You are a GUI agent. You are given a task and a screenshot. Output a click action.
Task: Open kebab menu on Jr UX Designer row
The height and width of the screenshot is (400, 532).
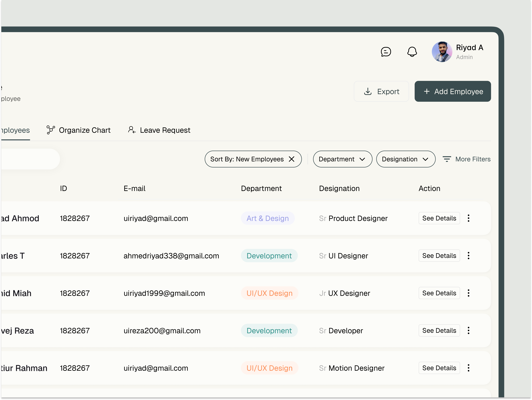coord(468,293)
